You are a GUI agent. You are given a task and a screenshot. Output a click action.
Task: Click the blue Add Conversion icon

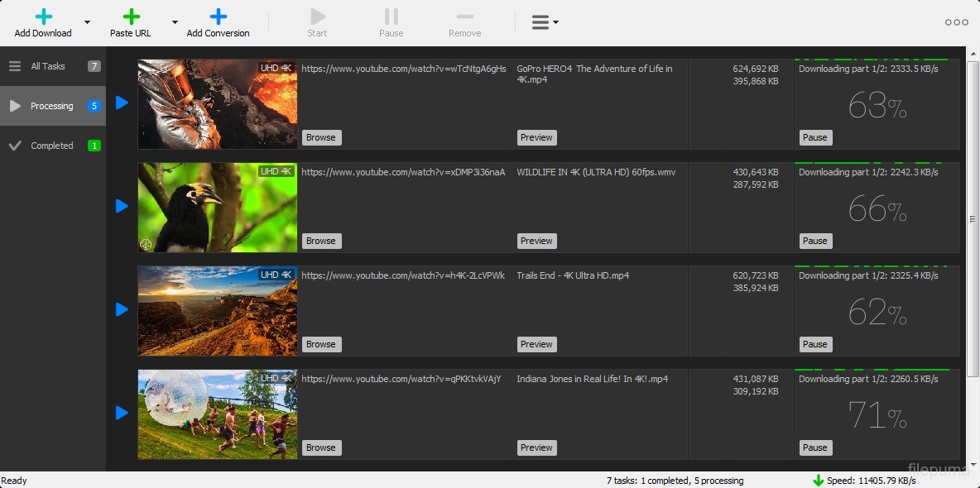click(218, 17)
